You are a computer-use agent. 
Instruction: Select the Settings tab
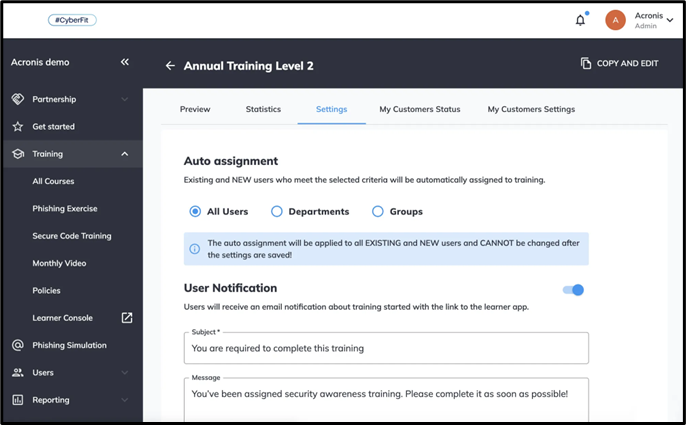point(331,109)
